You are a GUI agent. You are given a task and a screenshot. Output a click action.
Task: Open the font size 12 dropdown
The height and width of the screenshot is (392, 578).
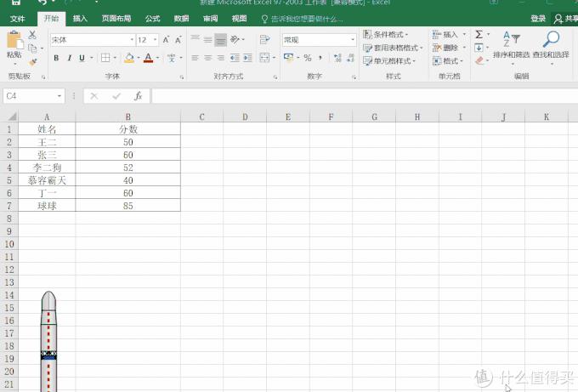click(155, 40)
